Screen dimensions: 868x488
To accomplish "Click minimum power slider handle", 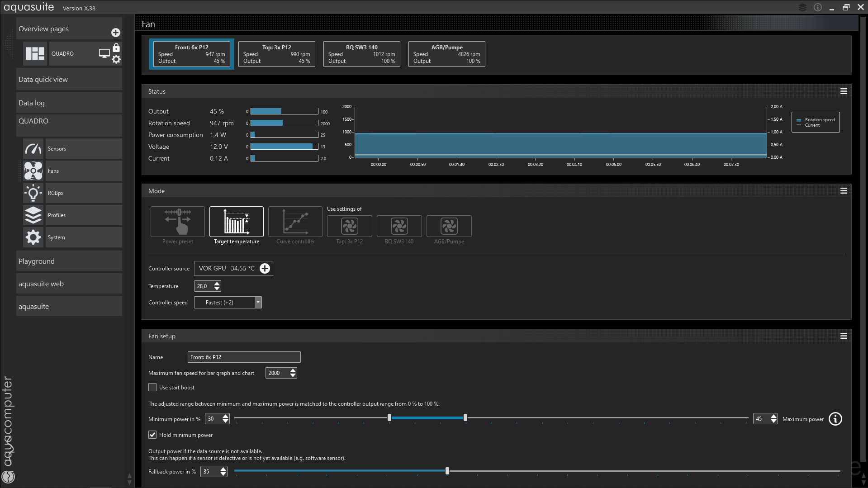I will click(x=389, y=417).
